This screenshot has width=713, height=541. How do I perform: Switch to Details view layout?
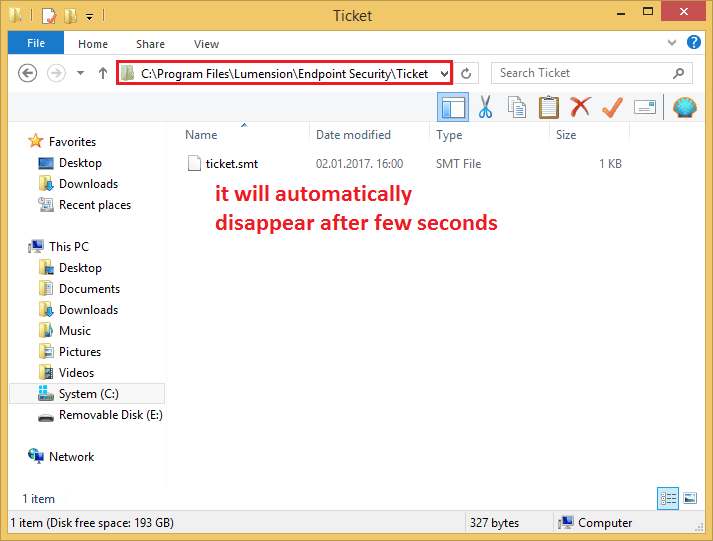click(668, 498)
